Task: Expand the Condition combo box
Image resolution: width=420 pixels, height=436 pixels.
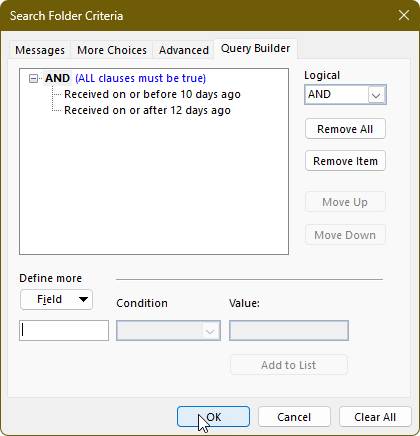Action: [x=168, y=331]
